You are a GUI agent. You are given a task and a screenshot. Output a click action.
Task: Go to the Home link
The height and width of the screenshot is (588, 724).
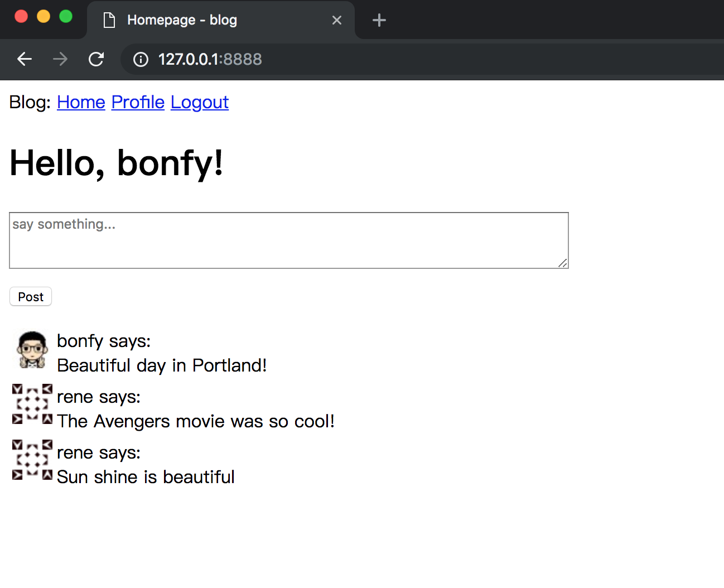click(81, 102)
